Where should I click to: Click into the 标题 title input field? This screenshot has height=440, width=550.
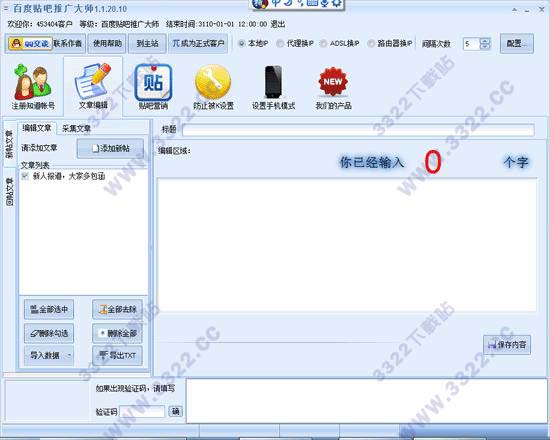[358, 130]
